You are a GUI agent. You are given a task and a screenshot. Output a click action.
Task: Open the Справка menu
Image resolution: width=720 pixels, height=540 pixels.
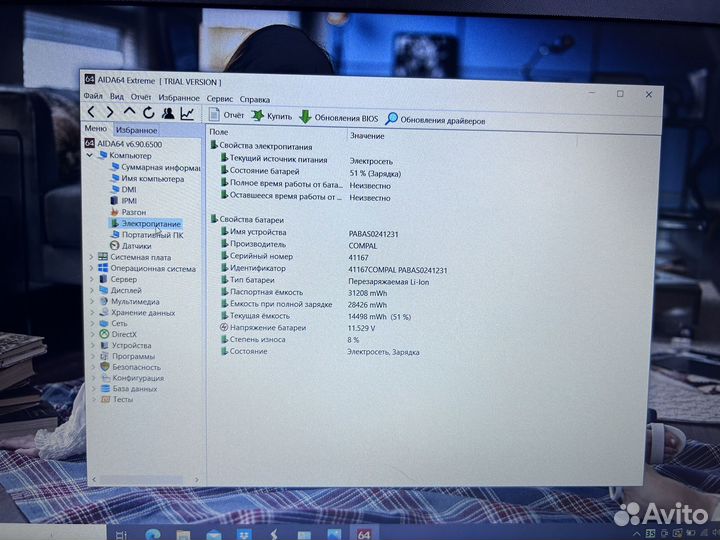tap(254, 99)
